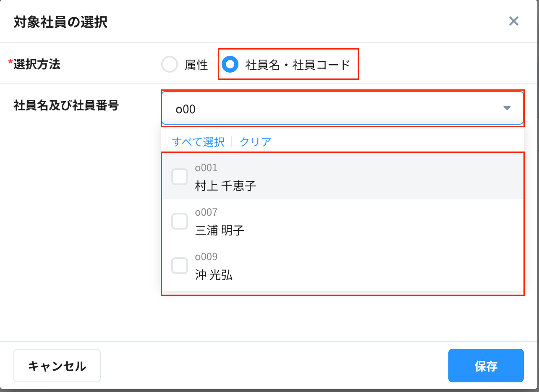Choose 三浦 明子 from the employee list
This screenshot has height=392, width=539.
[220, 230]
